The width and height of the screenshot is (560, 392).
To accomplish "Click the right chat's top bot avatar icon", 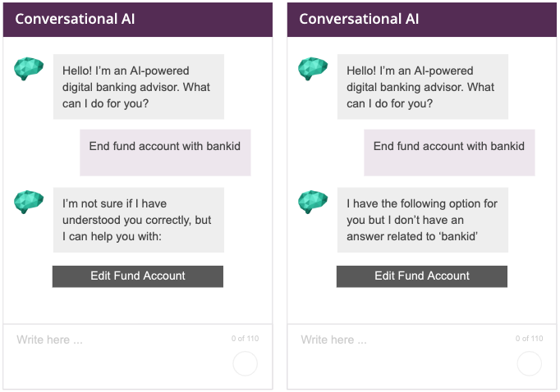I will coord(313,69).
